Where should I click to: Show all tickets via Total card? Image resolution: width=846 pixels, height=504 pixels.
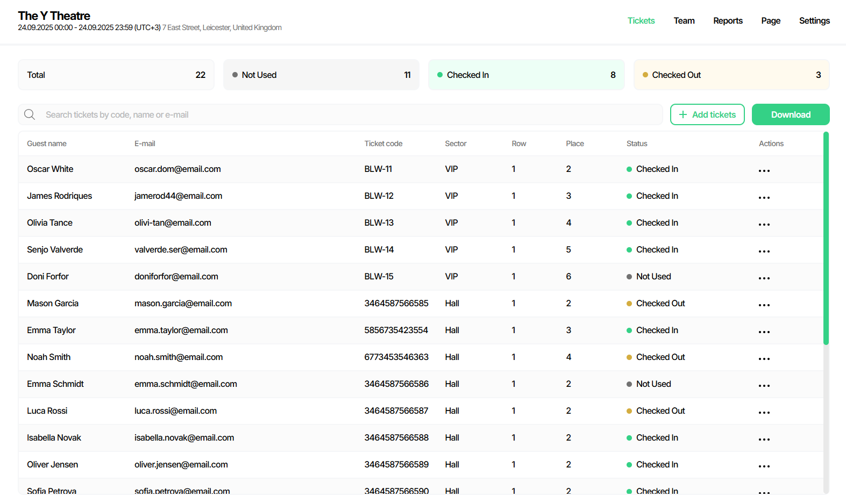[x=116, y=75]
